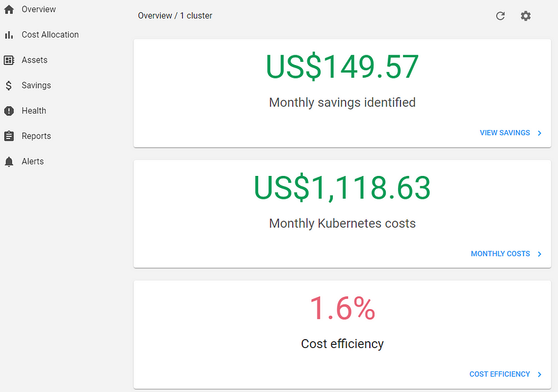
Task: Click the Cost Allocation bar chart icon
Action: 9,35
